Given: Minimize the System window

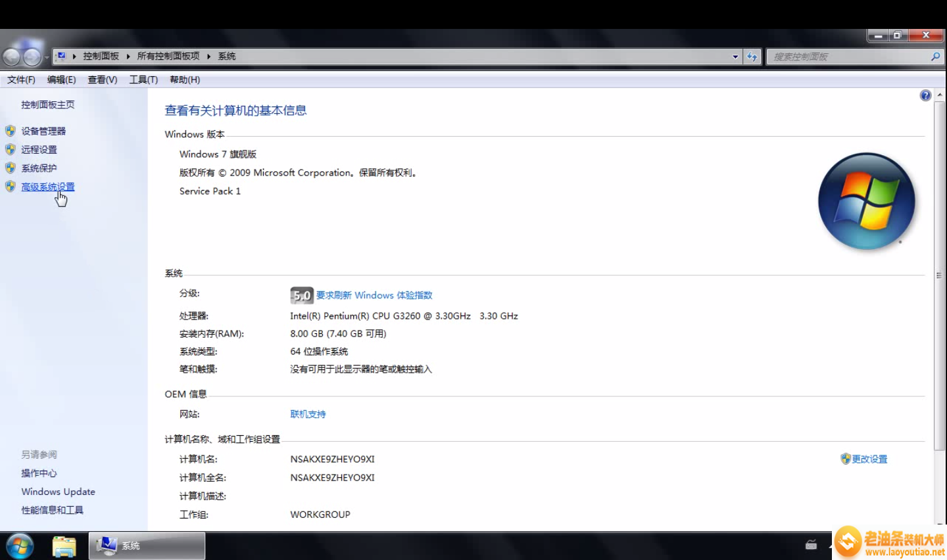Looking at the screenshot, I should click(x=877, y=35).
